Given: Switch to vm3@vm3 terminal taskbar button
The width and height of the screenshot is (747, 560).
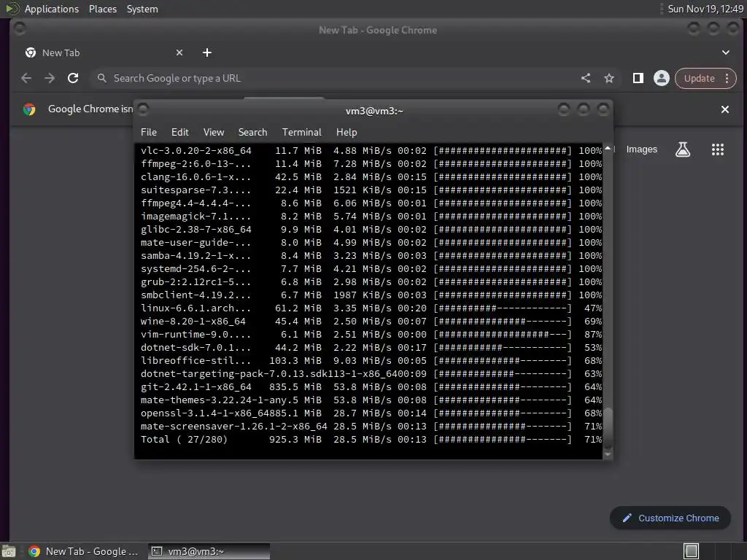Looking at the screenshot, I should coord(209,551).
